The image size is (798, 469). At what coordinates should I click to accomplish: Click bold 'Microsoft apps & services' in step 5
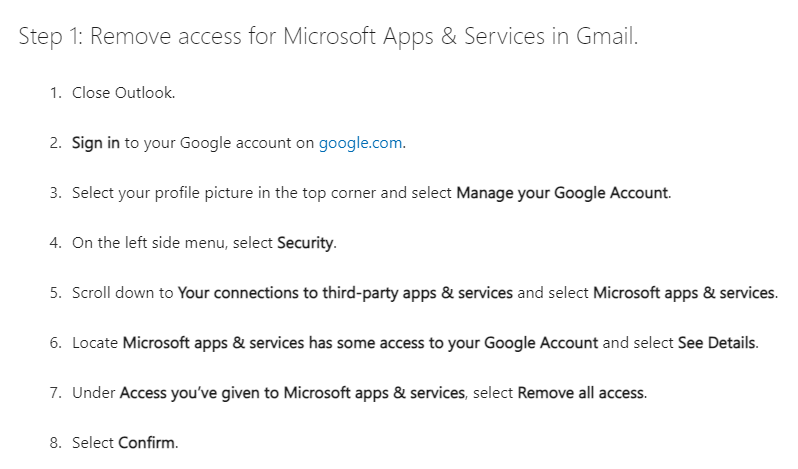coord(684,293)
